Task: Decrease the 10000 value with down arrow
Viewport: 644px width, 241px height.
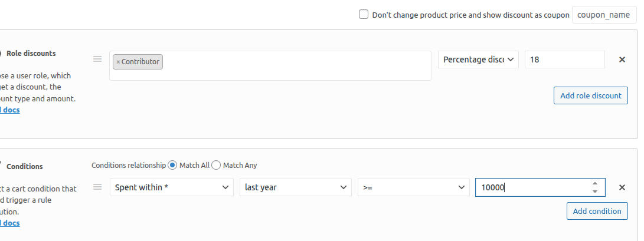Action: pos(594,192)
